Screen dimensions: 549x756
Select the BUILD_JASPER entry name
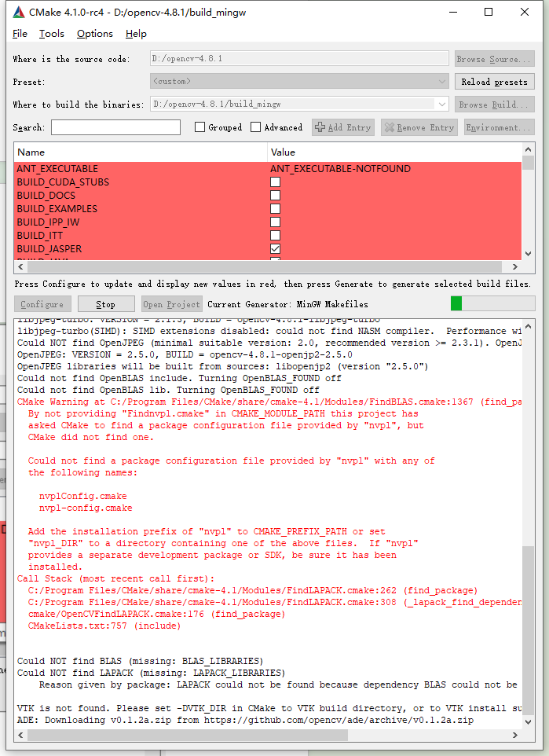tap(49, 249)
